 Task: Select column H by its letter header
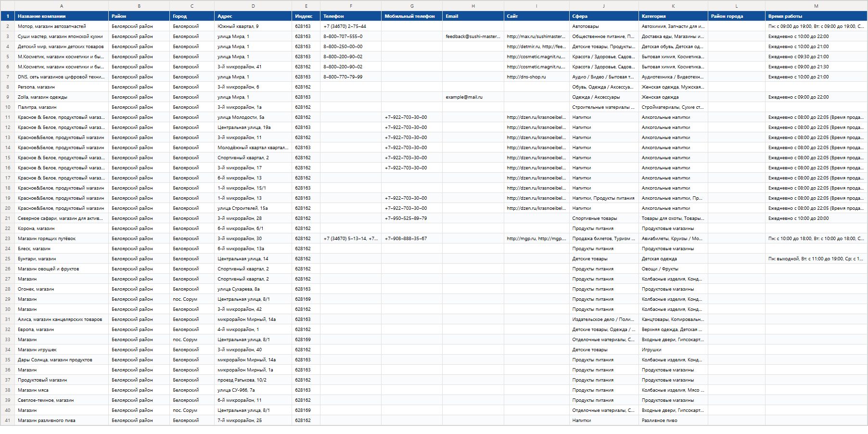[x=473, y=6]
